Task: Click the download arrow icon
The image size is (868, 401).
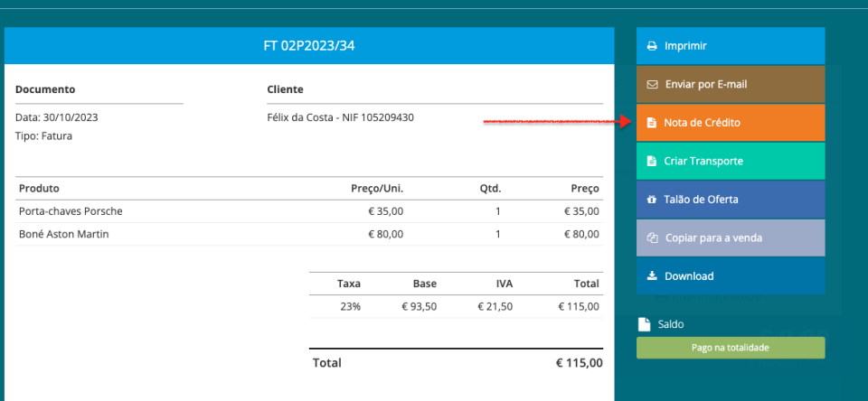Action: pyautogui.click(x=652, y=276)
